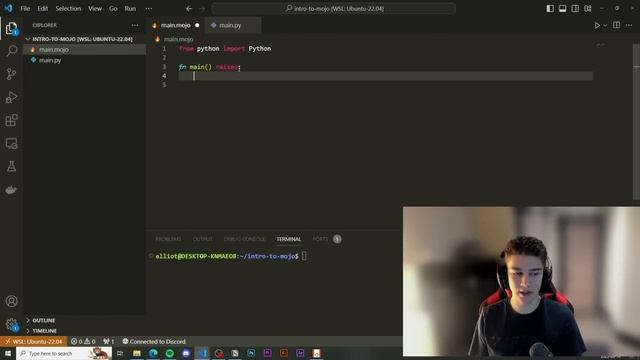The height and width of the screenshot is (360, 640).
Task: Open the Testing flask view
Action: click(11, 167)
